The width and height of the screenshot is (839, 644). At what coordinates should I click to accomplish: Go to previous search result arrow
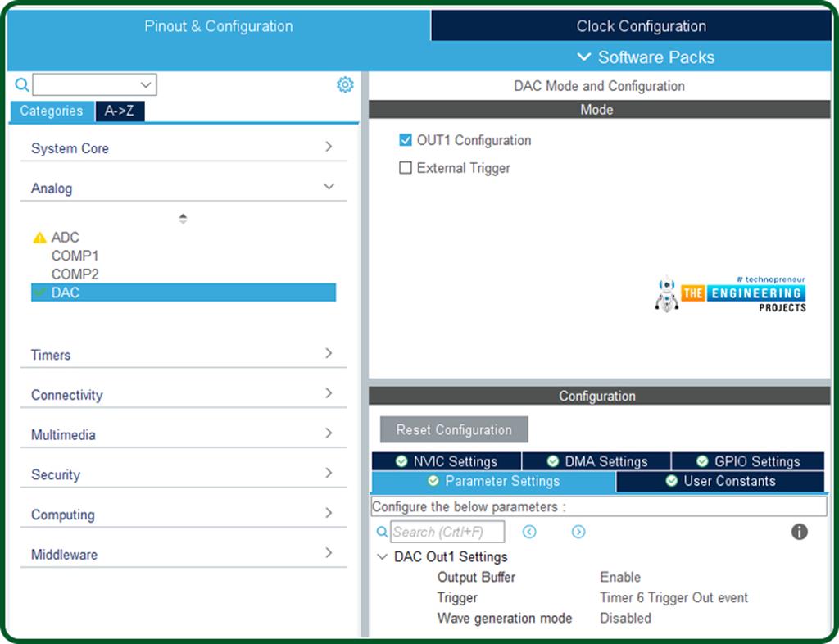pos(529,532)
